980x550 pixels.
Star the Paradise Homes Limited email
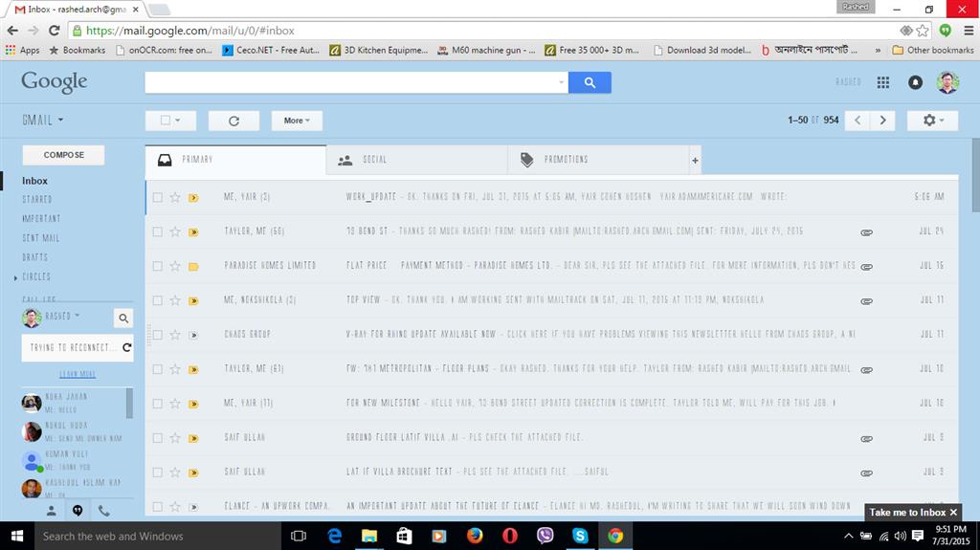(175, 266)
